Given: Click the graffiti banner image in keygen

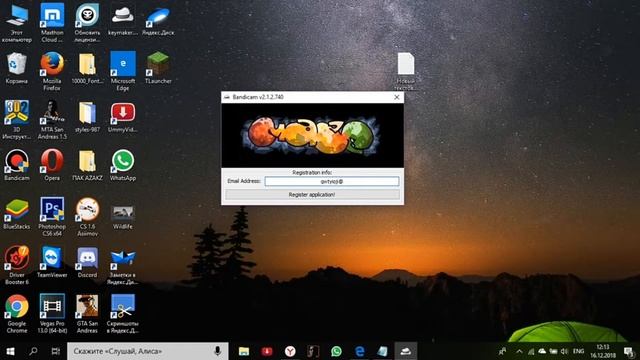Looking at the screenshot, I should click(312, 136).
